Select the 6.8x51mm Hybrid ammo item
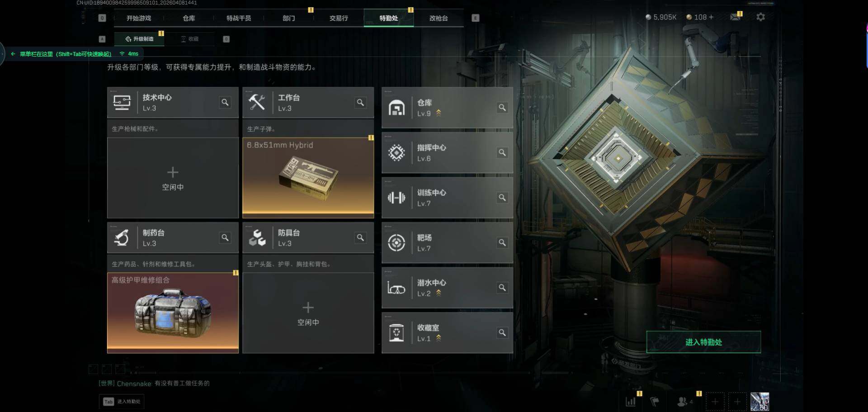This screenshot has height=412, width=868. (308, 177)
